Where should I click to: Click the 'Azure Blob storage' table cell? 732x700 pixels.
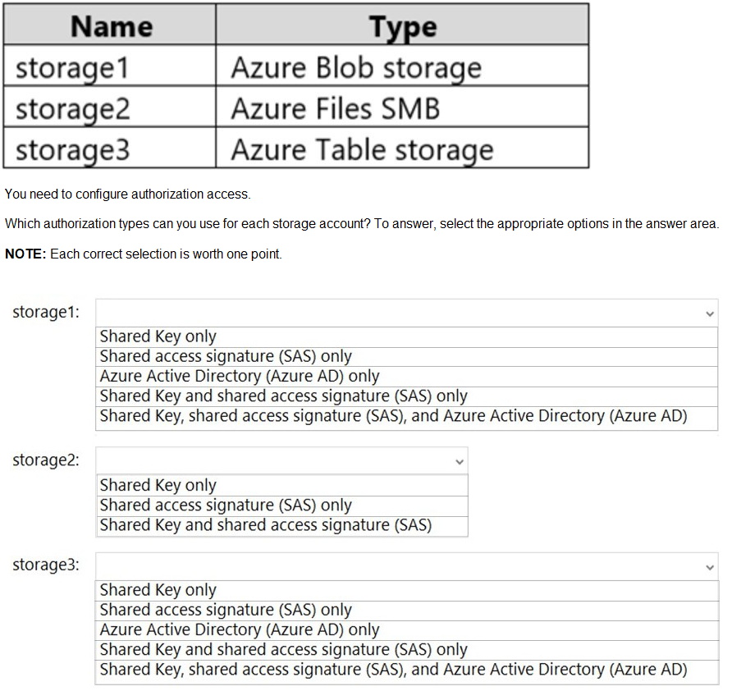pyautogui.click(x=402, y=66)
